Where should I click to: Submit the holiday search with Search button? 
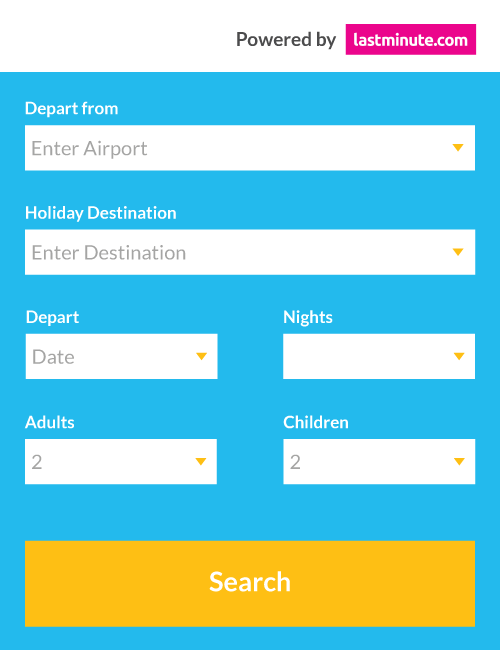[250, 584]
